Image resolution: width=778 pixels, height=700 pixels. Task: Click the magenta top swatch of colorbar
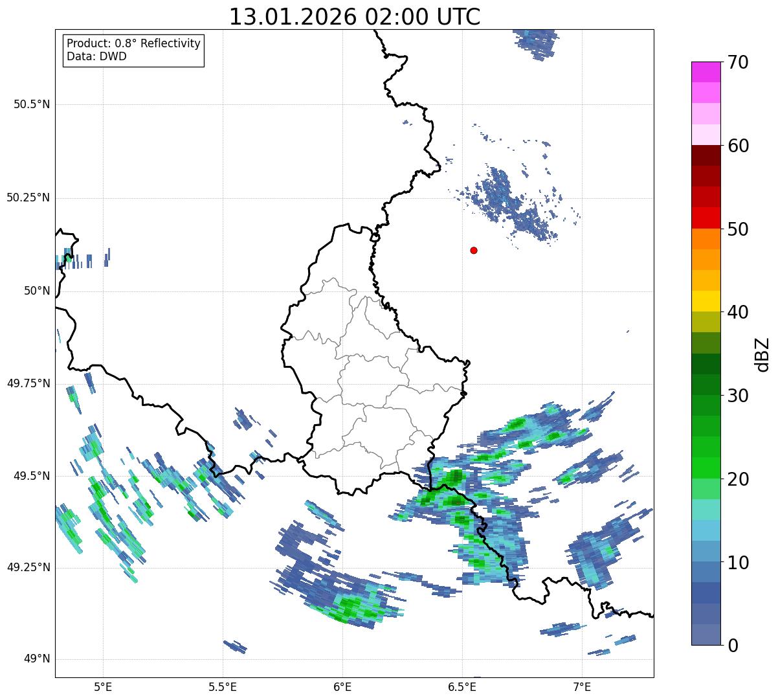[x=706, y=72]
